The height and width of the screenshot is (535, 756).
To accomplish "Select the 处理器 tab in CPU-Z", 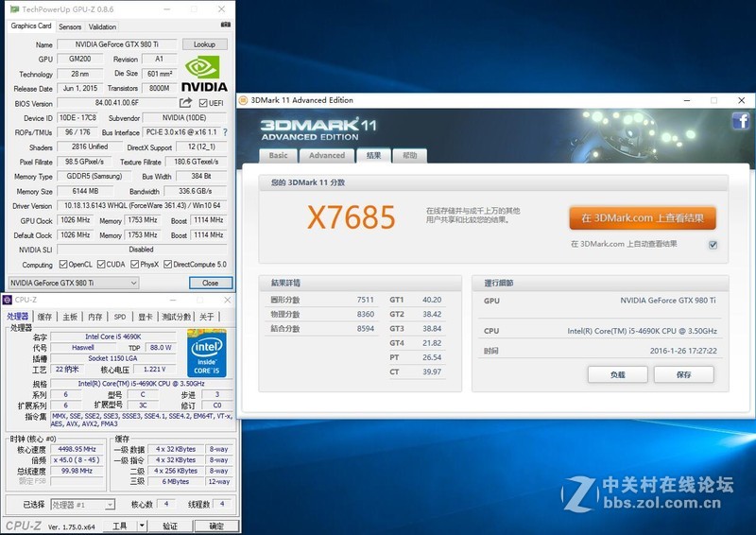I will [18, 317].
